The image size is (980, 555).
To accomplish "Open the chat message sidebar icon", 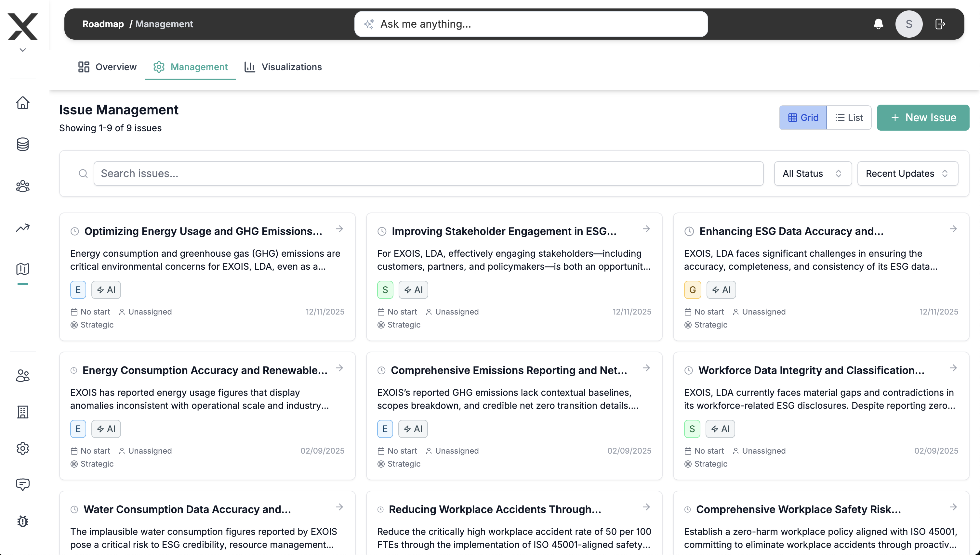I will 22,484.
